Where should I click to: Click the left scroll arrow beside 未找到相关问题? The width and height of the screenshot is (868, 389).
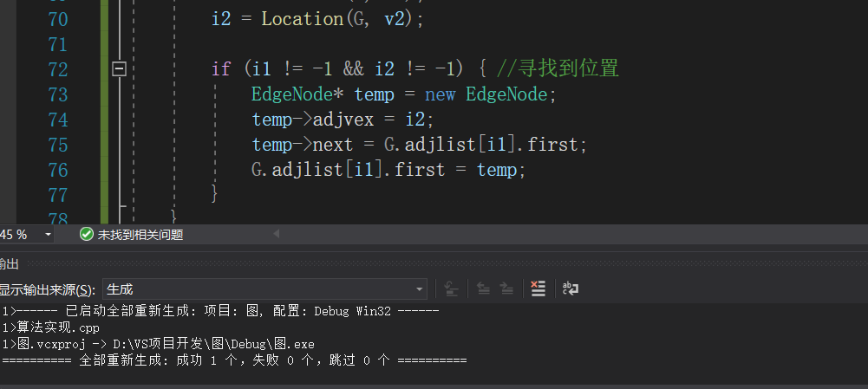pos(277,234)
